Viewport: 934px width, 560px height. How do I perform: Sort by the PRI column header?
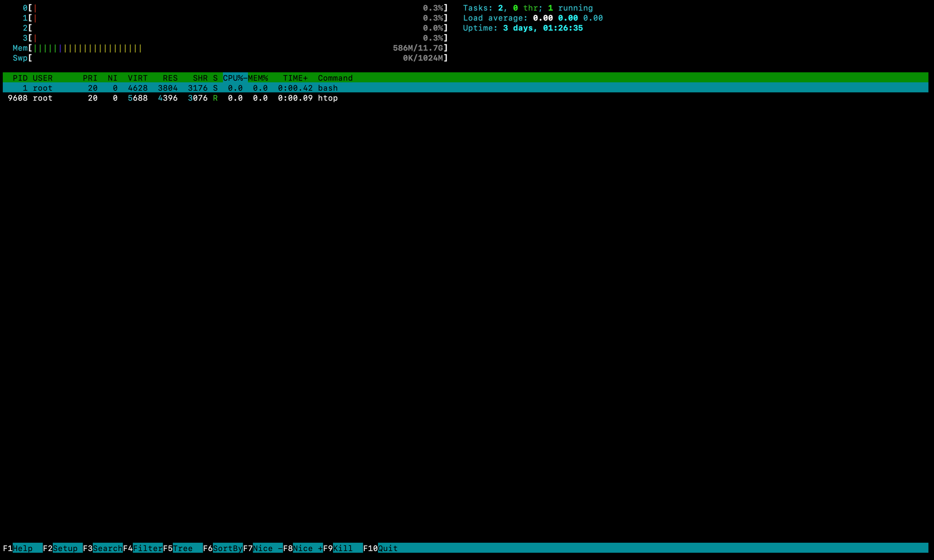point(90,78)
